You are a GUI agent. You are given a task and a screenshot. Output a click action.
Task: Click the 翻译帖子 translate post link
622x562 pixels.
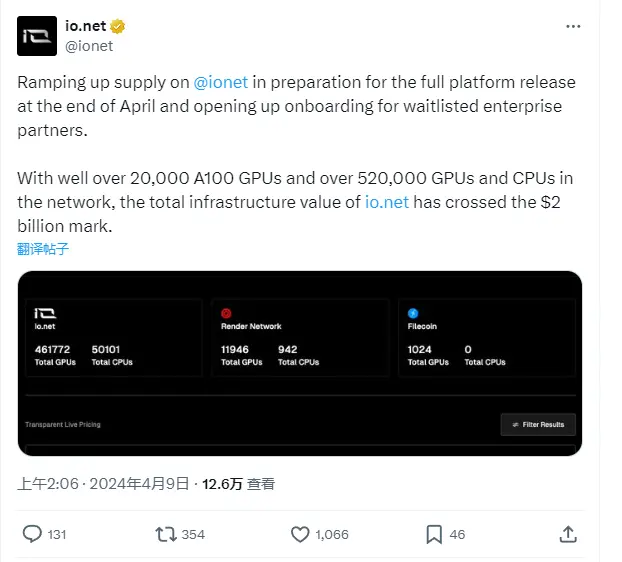[x=43, y=249]
